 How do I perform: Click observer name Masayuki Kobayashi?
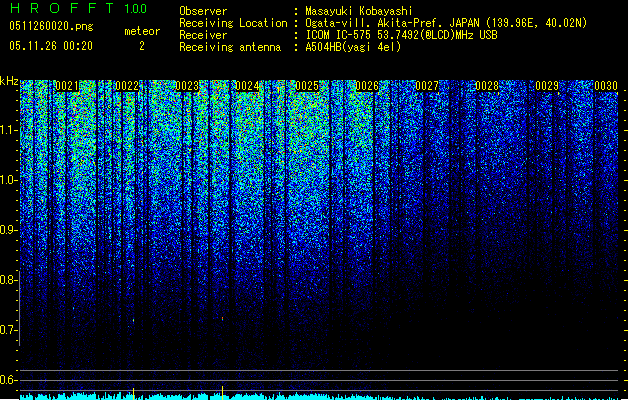(x=359, y=11)
